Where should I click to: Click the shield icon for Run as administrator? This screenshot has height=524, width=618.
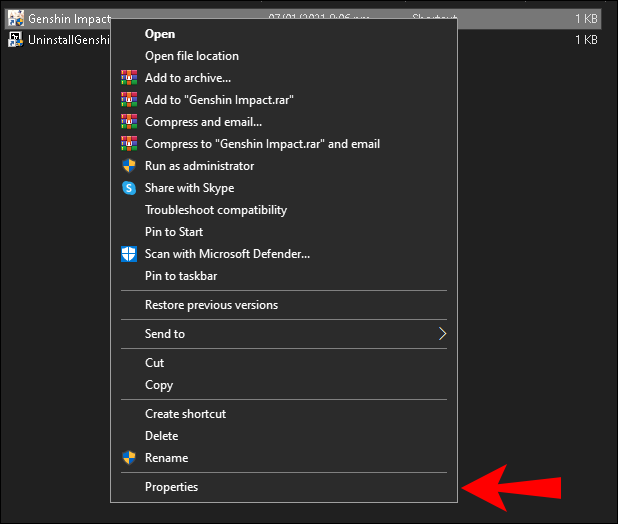(128, 166)
